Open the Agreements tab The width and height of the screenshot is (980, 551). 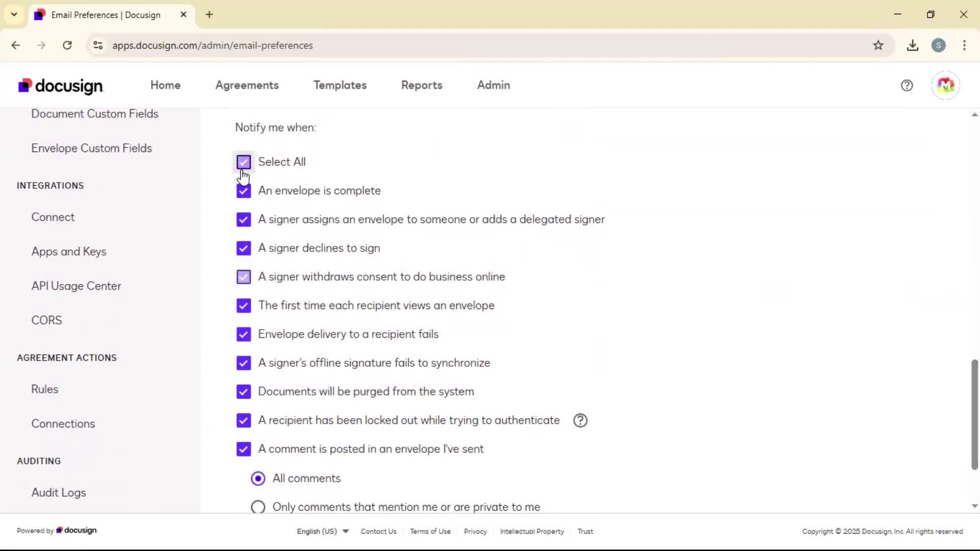(247, 85)
